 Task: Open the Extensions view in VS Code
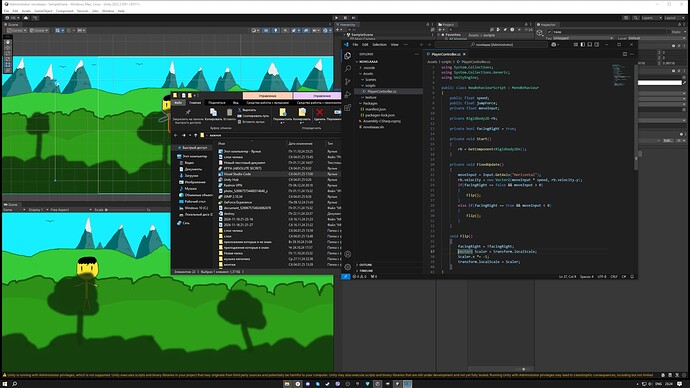point(348,107)
